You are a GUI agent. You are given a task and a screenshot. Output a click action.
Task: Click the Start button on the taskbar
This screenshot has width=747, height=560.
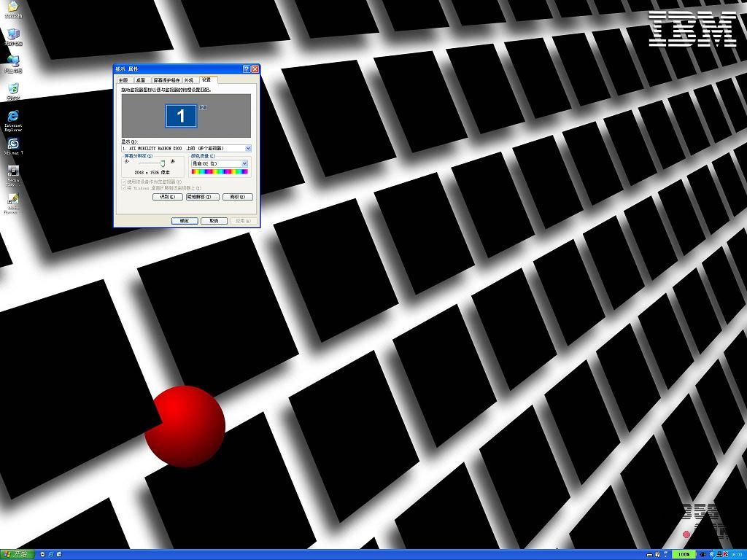17,554
